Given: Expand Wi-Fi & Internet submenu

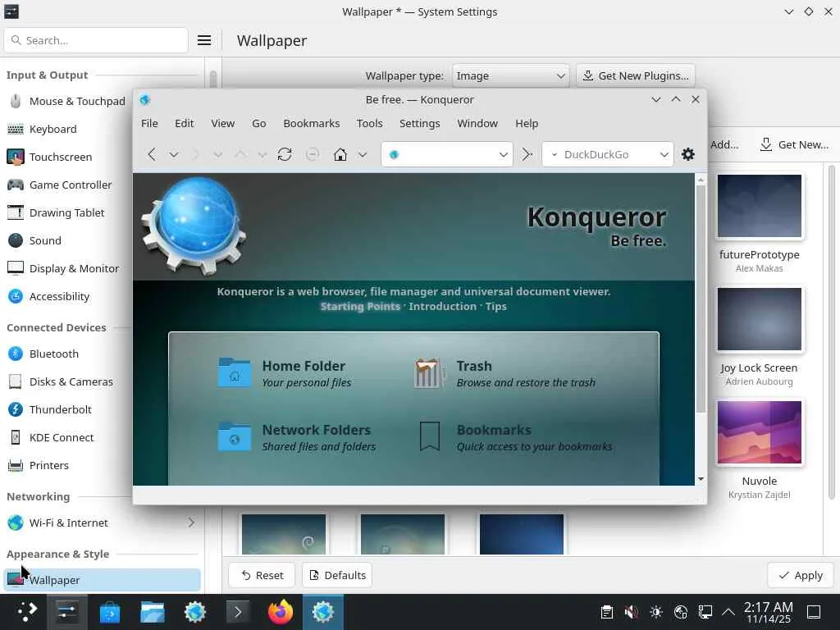Looking at the screenshot, I should [191, 523].
